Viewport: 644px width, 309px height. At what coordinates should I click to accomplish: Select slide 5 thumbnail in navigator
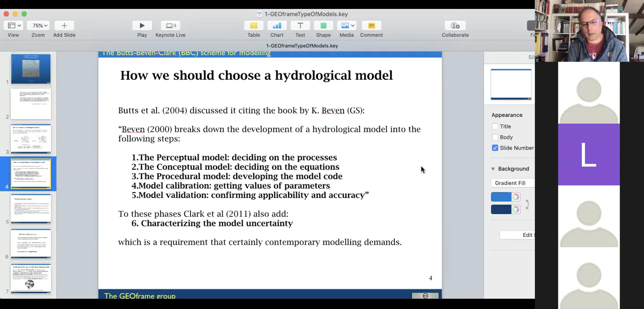[31, 209]
